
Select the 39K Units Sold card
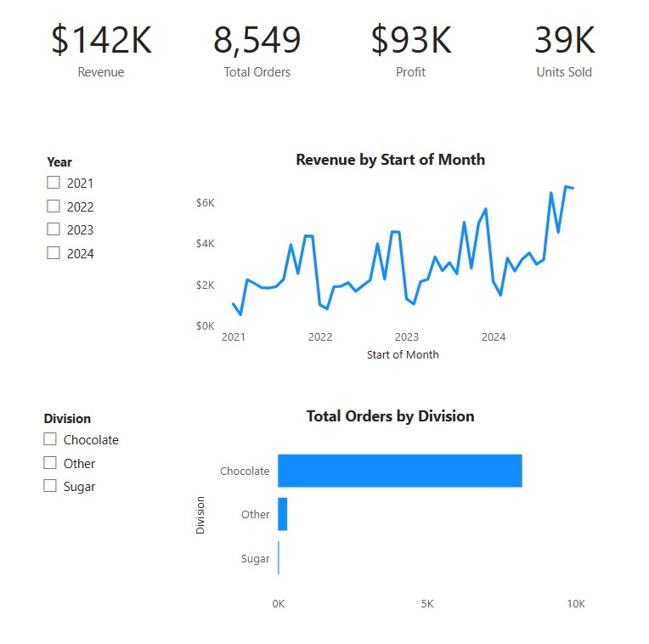[565, 50]
